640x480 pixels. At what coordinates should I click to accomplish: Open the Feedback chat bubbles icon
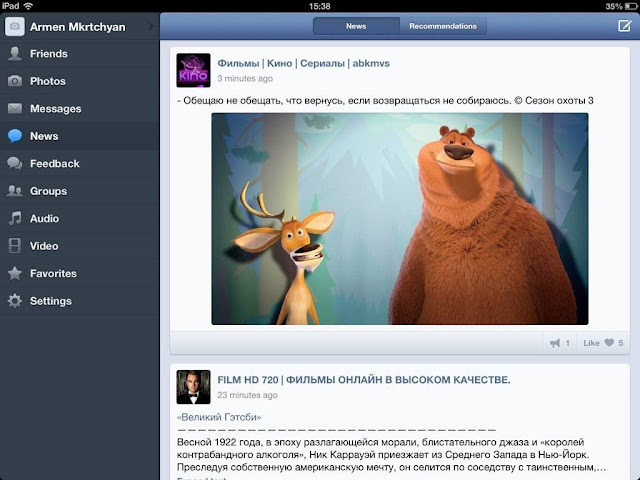coord(15,163)
